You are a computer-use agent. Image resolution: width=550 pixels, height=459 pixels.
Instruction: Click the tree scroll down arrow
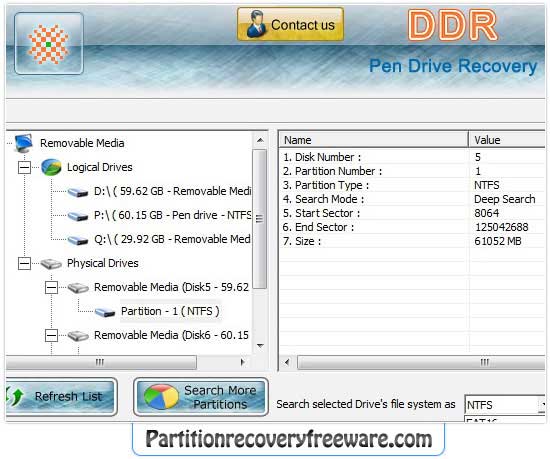click(x=260, y=346)
